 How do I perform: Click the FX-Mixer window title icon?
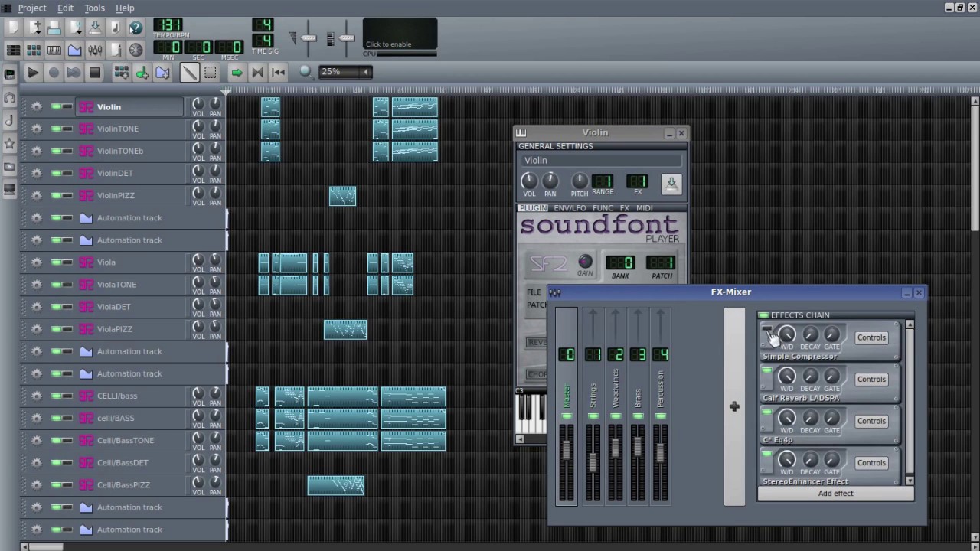click(555, 292)
